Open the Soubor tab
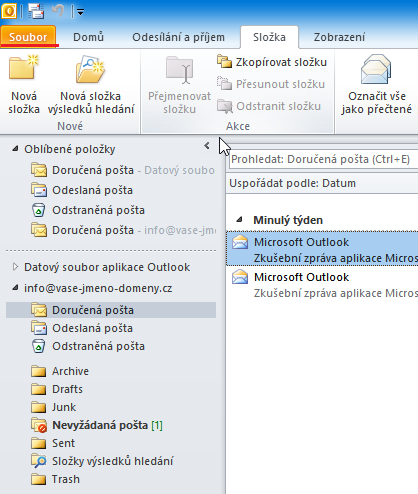Viewport: 418px width, 494px height. pyautogui.click(x=28, y=37)
